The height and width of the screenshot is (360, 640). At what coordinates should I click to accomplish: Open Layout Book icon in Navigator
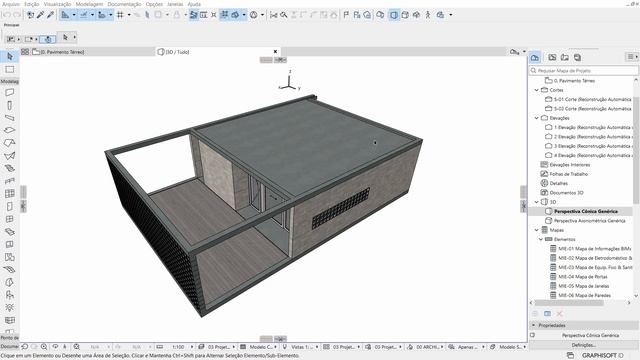point(565,58)
